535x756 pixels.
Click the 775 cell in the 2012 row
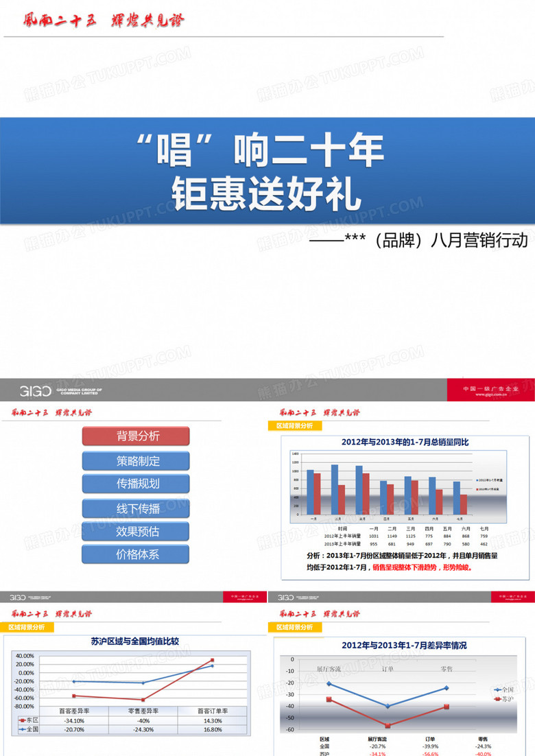coord(429,536)
